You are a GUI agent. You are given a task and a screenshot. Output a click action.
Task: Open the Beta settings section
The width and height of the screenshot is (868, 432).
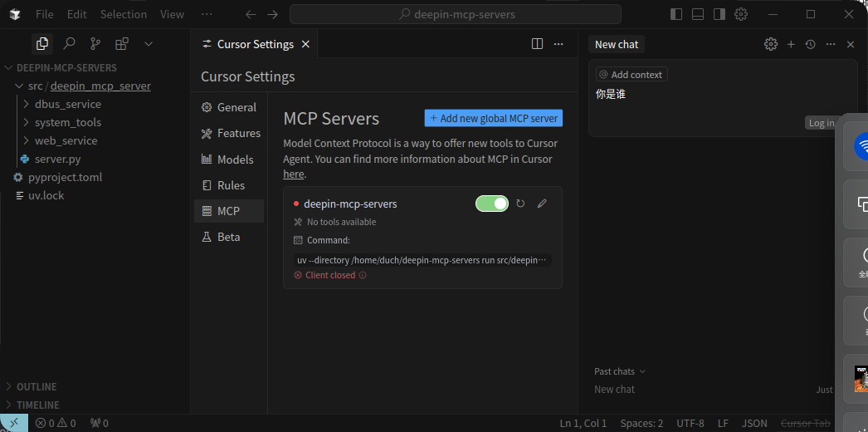point(229,237)
